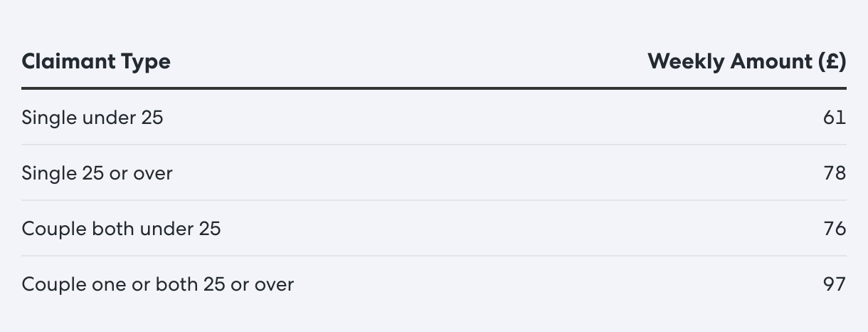The width and height of the screenshot is (868, 332).
Task: Click the word Couple in last row
Action: 54,284
